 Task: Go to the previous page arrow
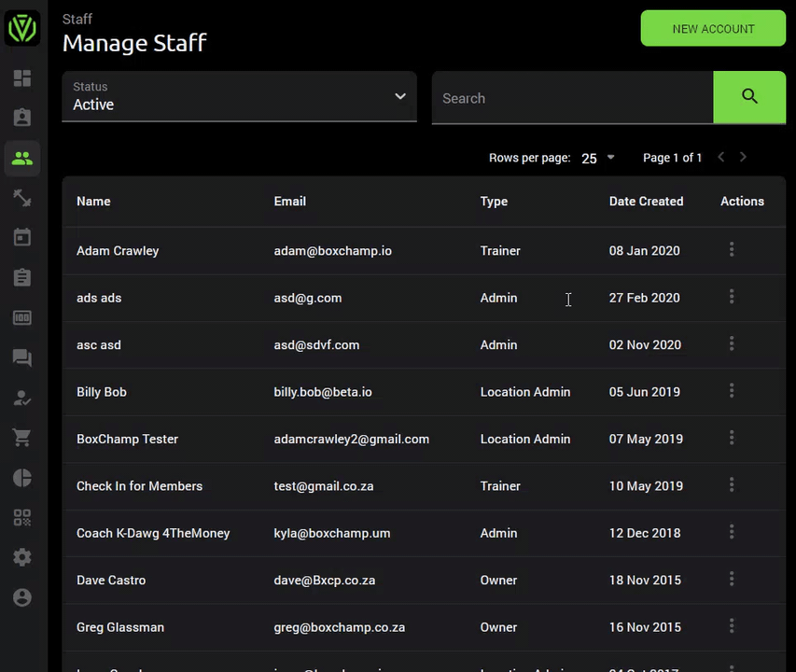click(x=720, y=158)
